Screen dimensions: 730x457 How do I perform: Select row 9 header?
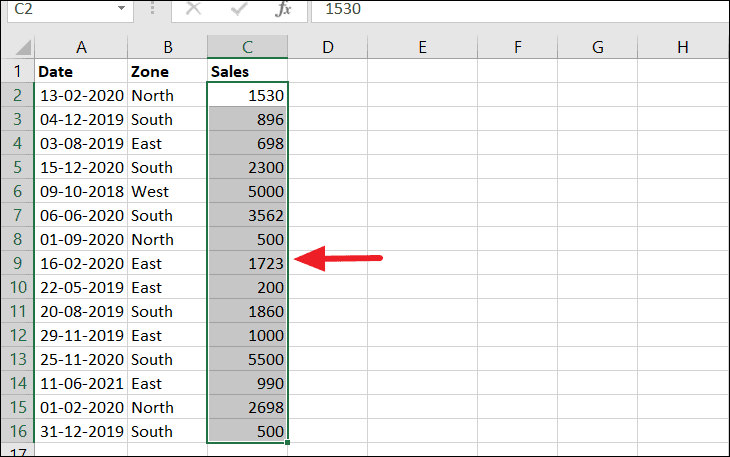pyautogui.click(x=17, y=264)
